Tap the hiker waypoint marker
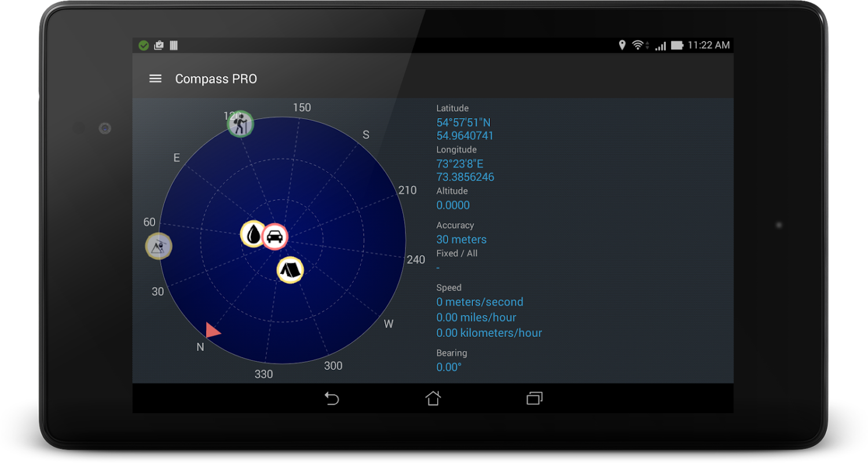Image resolution: width=868 pixels, height=463 pixels. coord(240,124)
